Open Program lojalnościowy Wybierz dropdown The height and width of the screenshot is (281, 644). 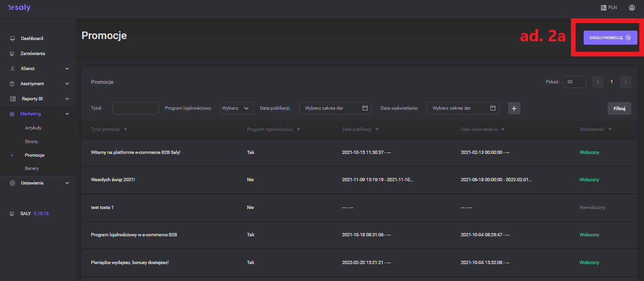pos(237,108)
